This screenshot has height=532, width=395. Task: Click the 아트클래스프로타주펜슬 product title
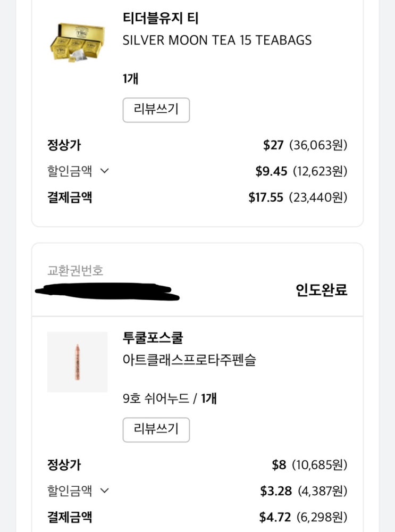(x=189, y=360)
